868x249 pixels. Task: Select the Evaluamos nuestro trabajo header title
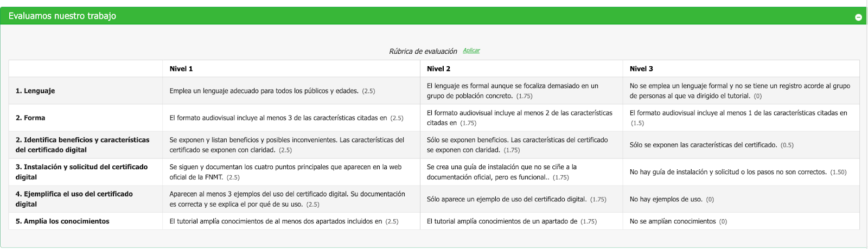click(x=62, y=16)
